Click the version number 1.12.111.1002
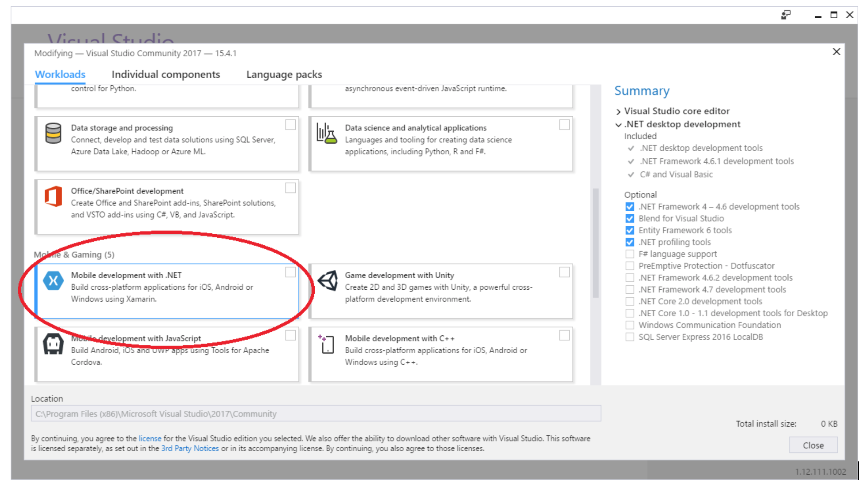The width and height of the screenshot is (868, 488). (820, 472)
